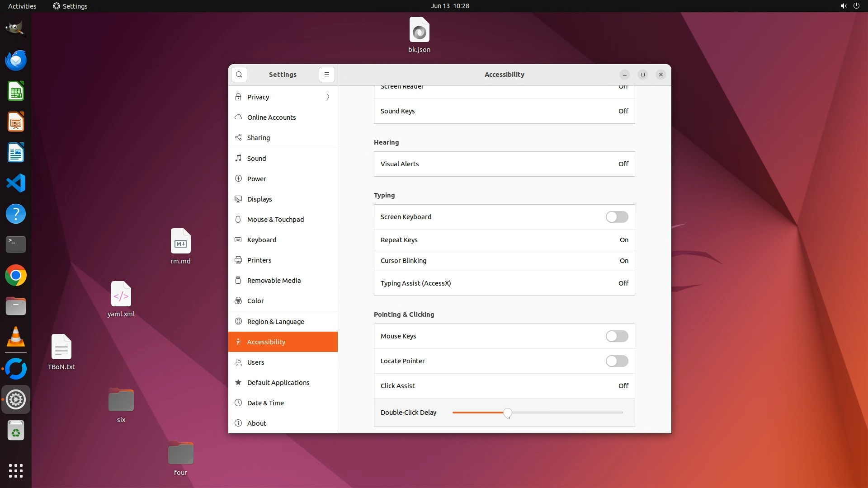868x488 pixels.
Task: Enable the Screen Keyboard switch
Action: (617, 217)
